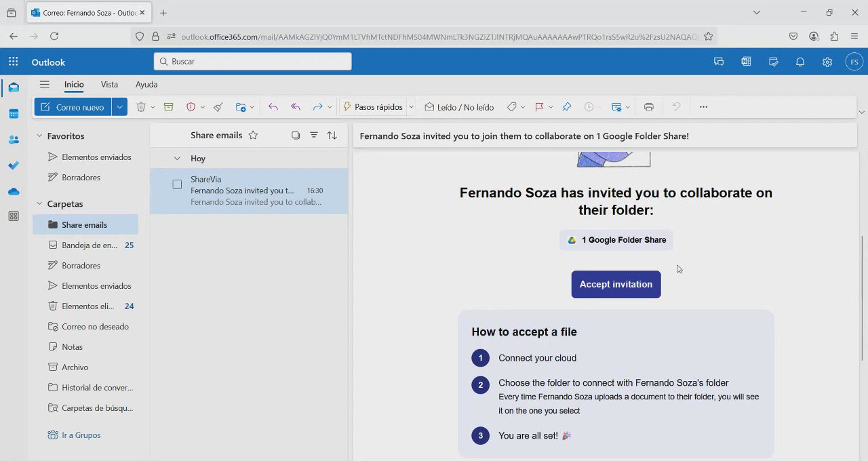Open the sort order menu
The height and width of the screenshot is (461, 868).
point(332,136)
